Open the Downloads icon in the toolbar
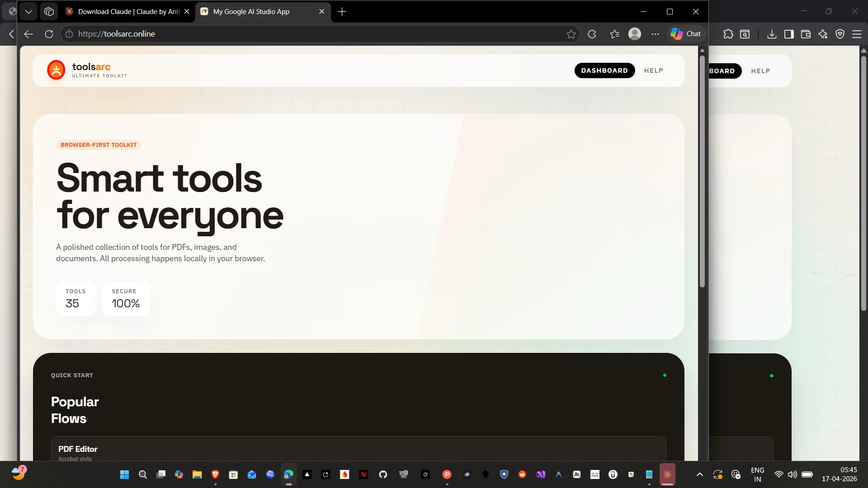Viewport: 868px width, 488px height. (x=772, y=34)
